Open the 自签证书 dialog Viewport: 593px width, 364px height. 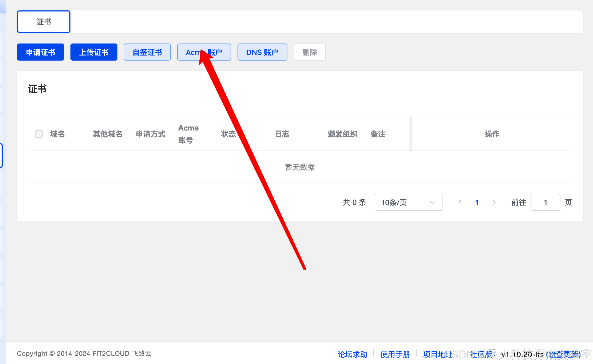147,52
